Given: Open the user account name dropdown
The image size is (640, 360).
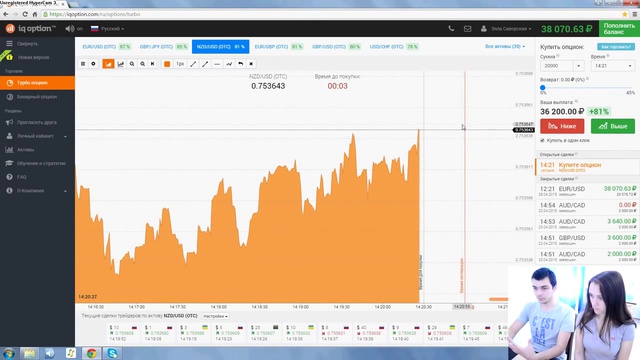Looking at the screenshot, I should click(x=506, y=29).
